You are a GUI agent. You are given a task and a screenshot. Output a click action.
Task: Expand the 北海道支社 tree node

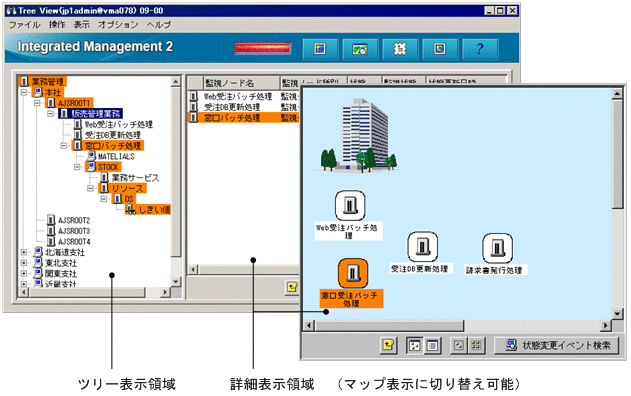(24, 252)
